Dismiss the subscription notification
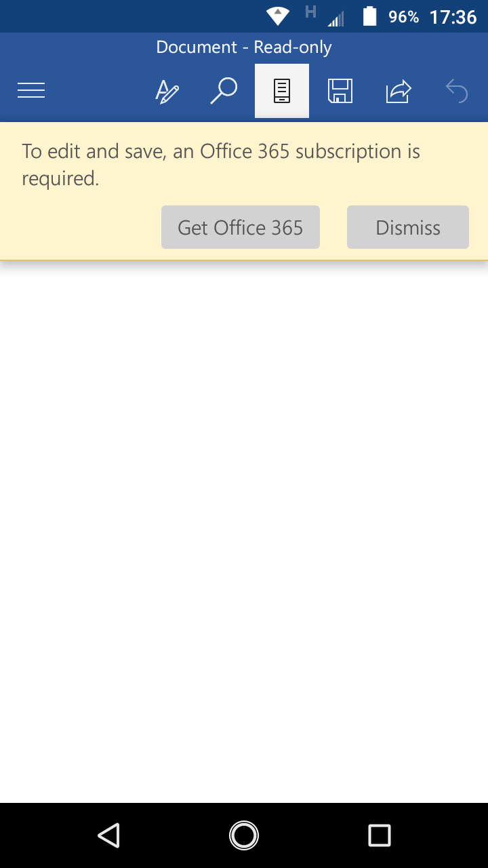The image size is (488, 868). (408, 227)
